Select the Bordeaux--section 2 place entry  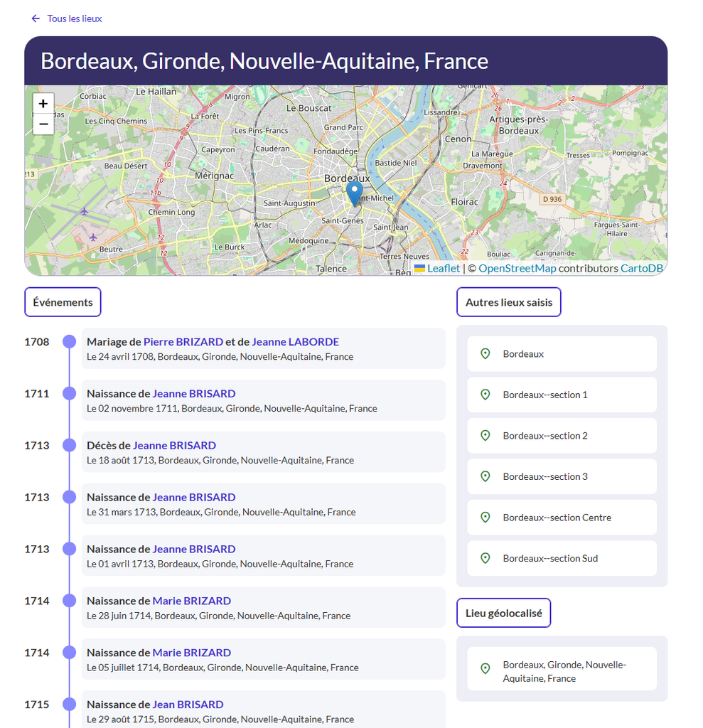click(562, 436)
